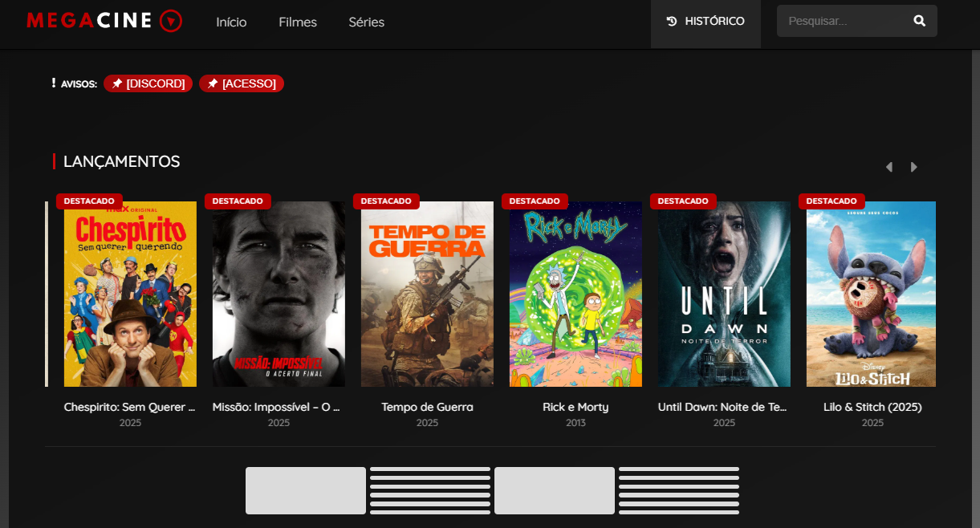The image size is (980, 528).
Task: Open the Until Dawn poster
Action: pos(724,294)
